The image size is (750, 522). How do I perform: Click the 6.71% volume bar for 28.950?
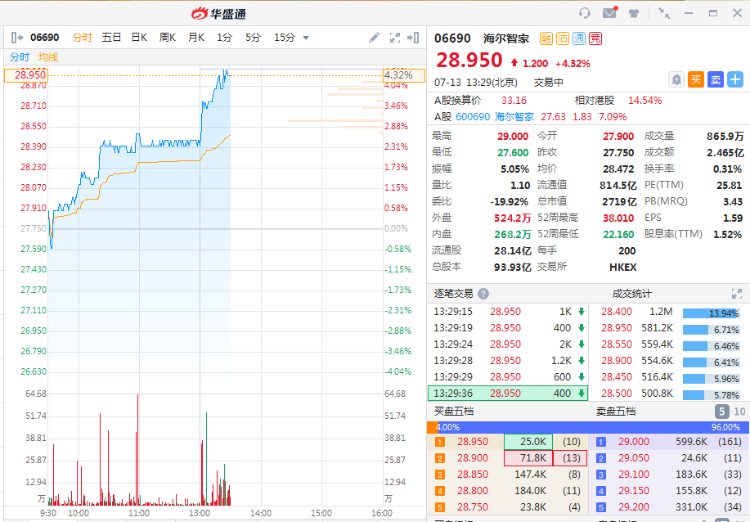click(x=711, y=330)
